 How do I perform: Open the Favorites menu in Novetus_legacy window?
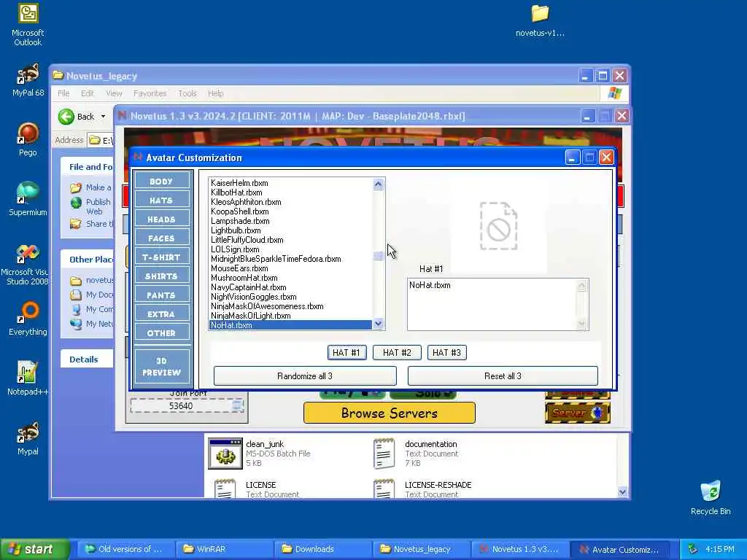pyautogui.click(x=150, y=93)
